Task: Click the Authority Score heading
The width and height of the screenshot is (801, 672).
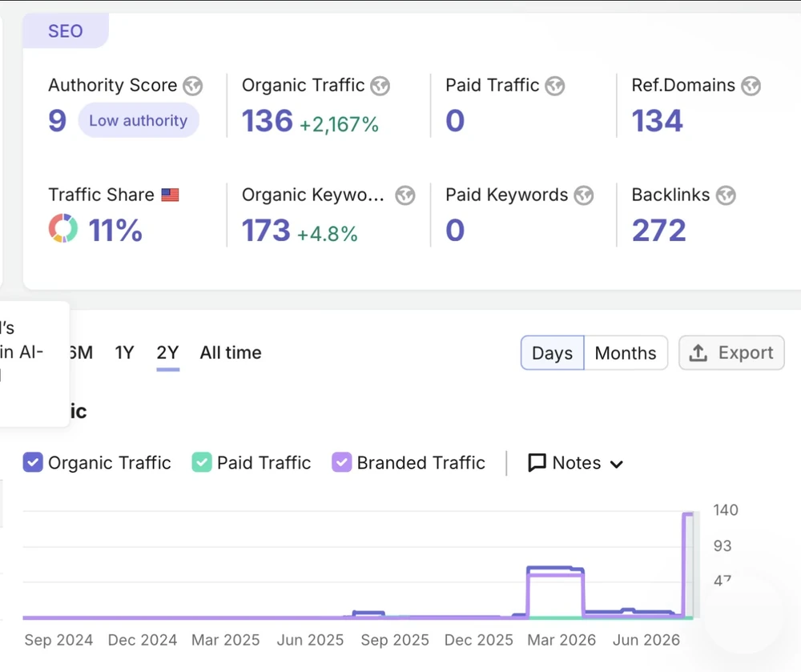Action: click(x=113, y=85)
